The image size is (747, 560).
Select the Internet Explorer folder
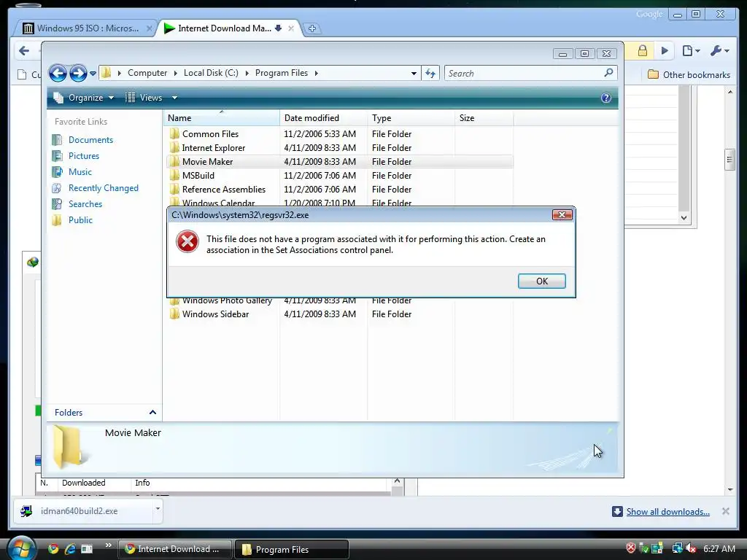(214, 147)
